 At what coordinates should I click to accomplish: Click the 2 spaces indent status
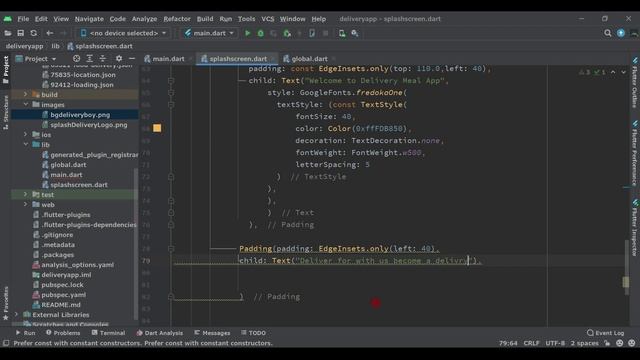click(584, 343)
